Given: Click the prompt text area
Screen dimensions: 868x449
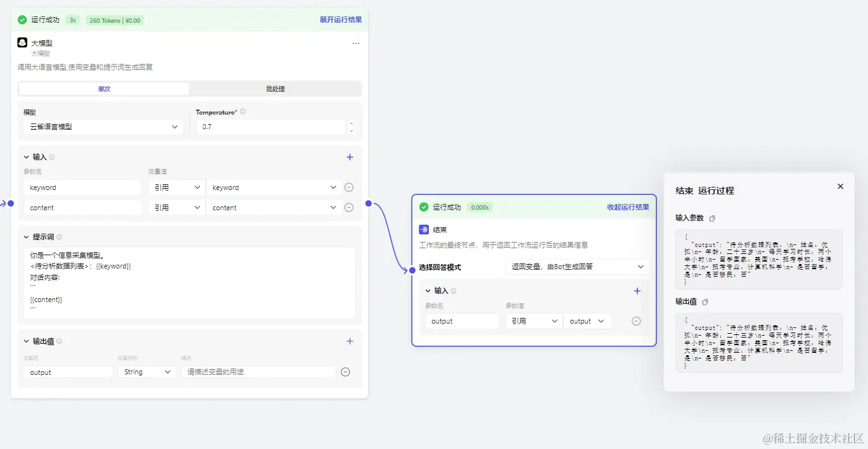Looking at the screenshot, I should click(x=189, y=282).
